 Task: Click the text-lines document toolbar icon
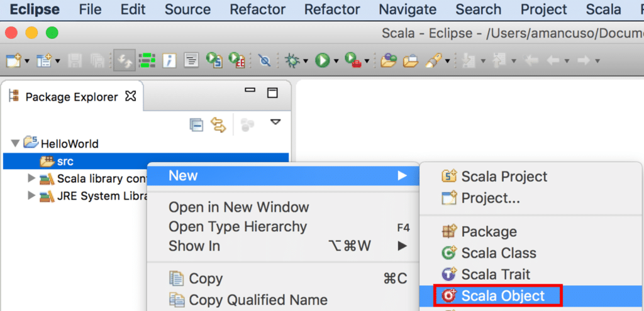click(x=191, y=61)
